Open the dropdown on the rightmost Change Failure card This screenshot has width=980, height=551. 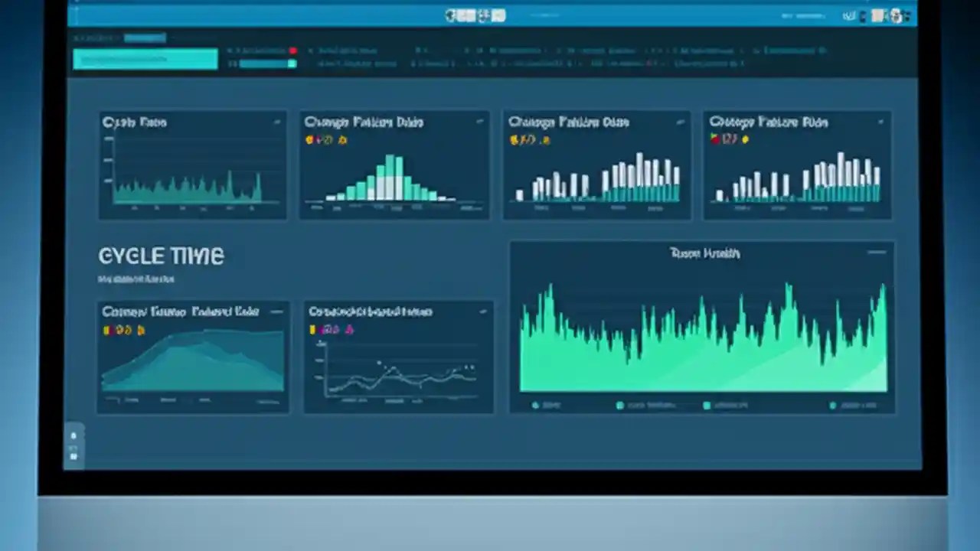pyautogui.click(x=880, y=121)
